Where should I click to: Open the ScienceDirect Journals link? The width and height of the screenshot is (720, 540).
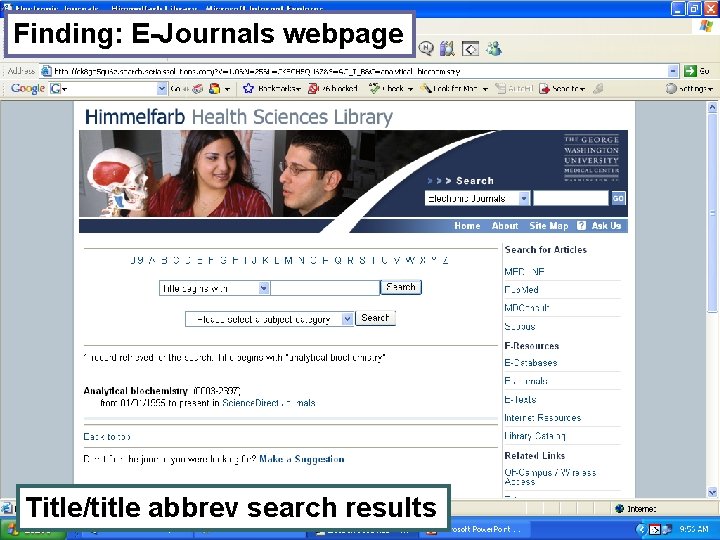click(269, 403)
